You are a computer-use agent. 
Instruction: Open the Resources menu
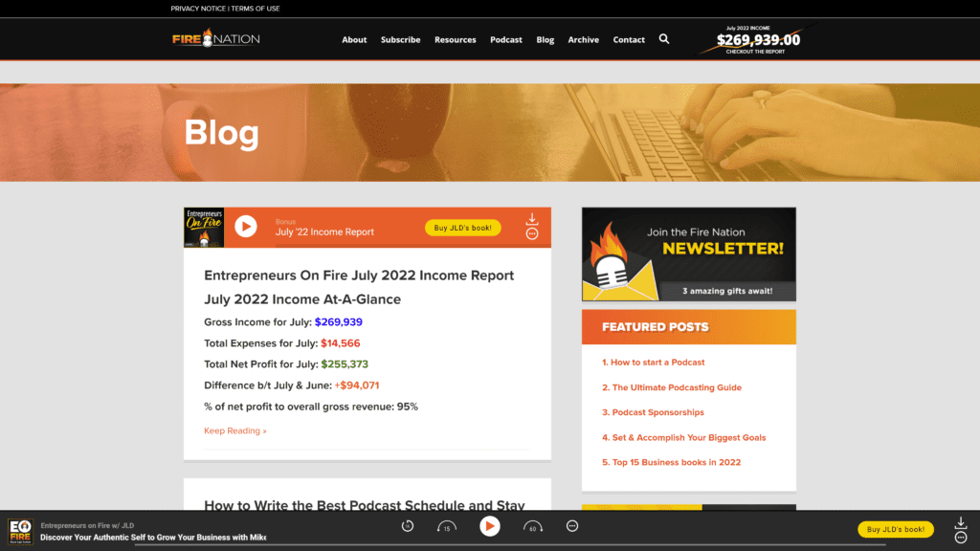455,39
